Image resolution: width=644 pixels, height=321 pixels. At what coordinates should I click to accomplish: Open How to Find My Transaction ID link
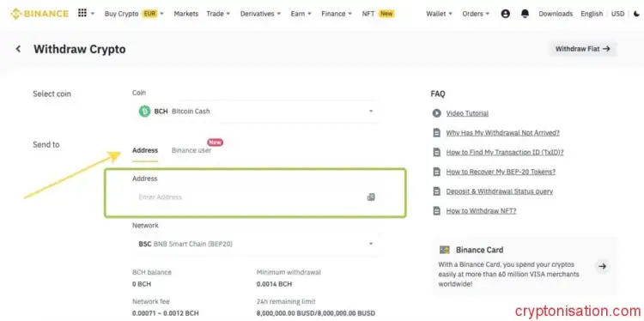point(505,152)
